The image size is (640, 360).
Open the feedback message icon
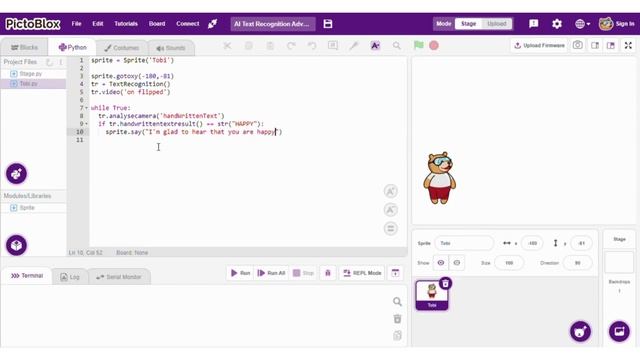tap(533, 24)
